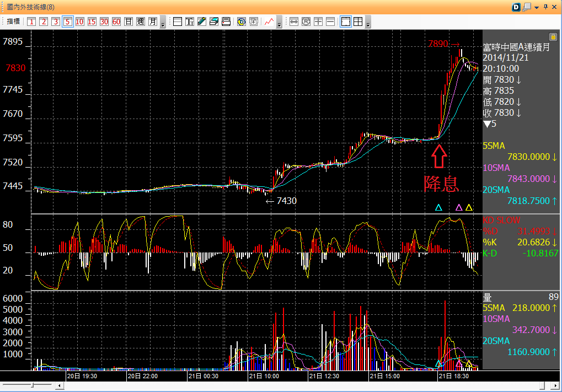Pick the pencil drawing tool

[x=202, y=22]
